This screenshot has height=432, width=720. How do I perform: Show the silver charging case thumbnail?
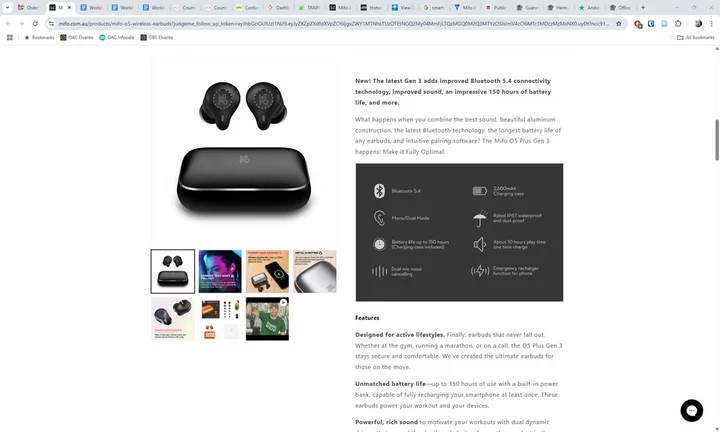(315, 271)
